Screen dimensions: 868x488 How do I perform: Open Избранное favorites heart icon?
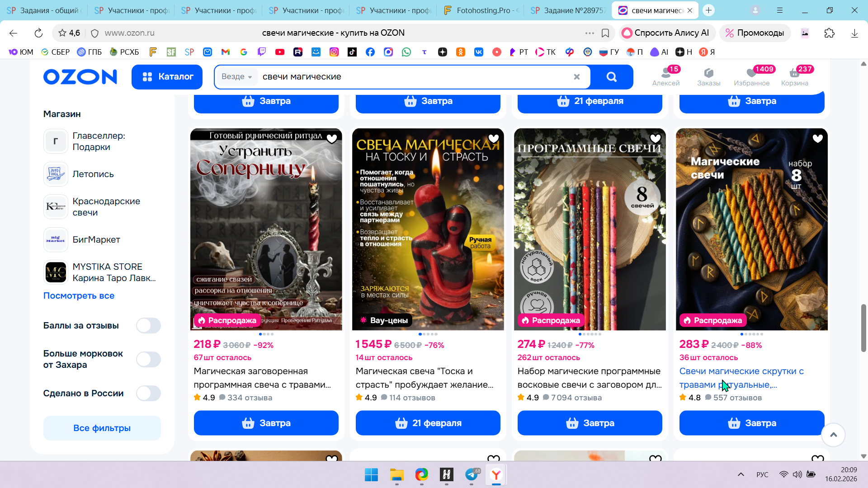(751, 73)
